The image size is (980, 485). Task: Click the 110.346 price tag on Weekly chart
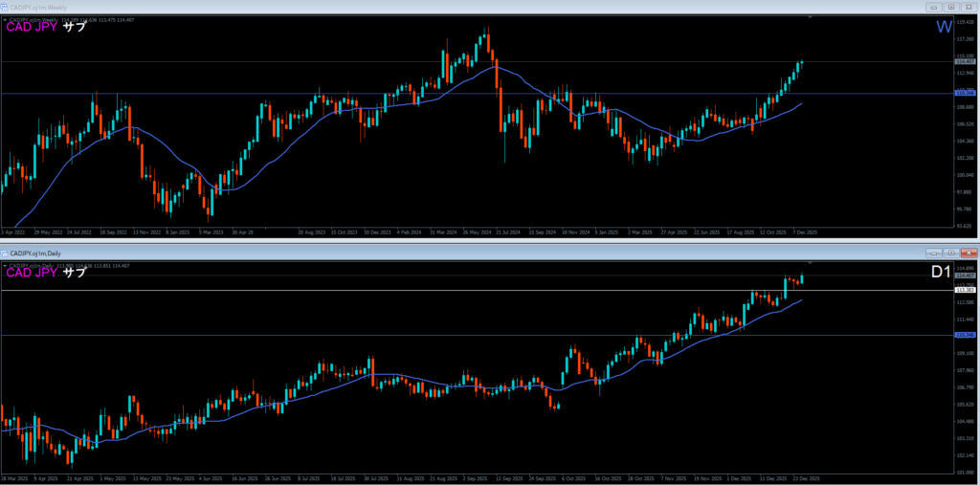[965, 94]
